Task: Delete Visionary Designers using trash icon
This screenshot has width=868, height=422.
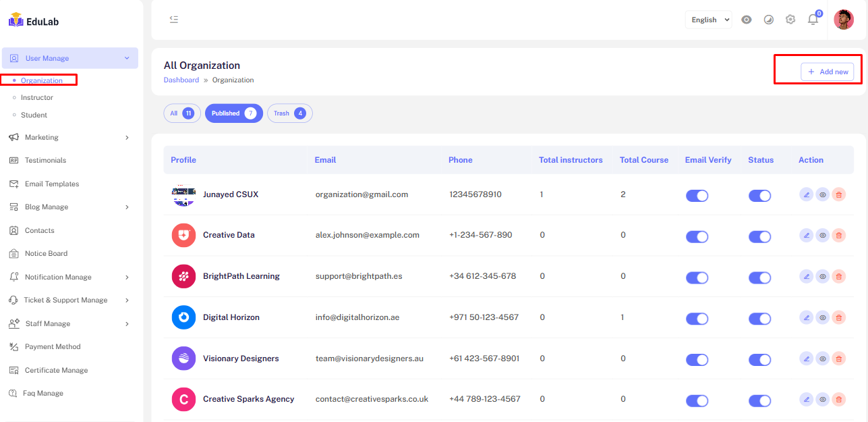Action: coord(838,359)
